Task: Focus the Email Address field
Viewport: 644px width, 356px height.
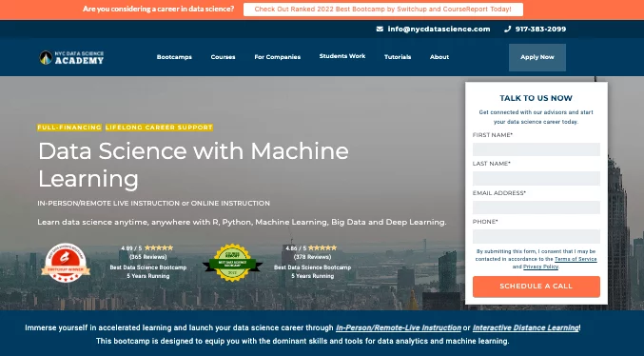Action: pyautogui.click(x=536, y=208)
